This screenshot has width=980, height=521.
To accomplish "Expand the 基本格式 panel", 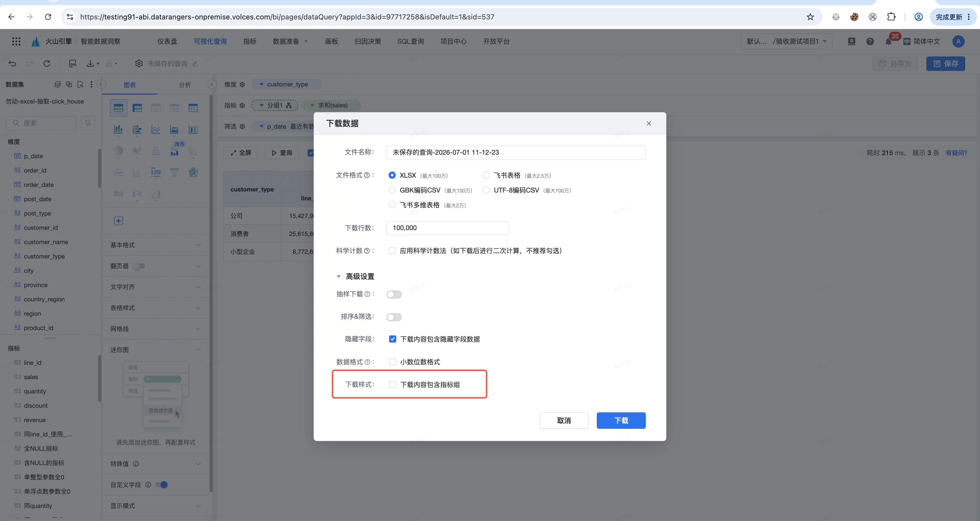I will click(x=156, y=245).
